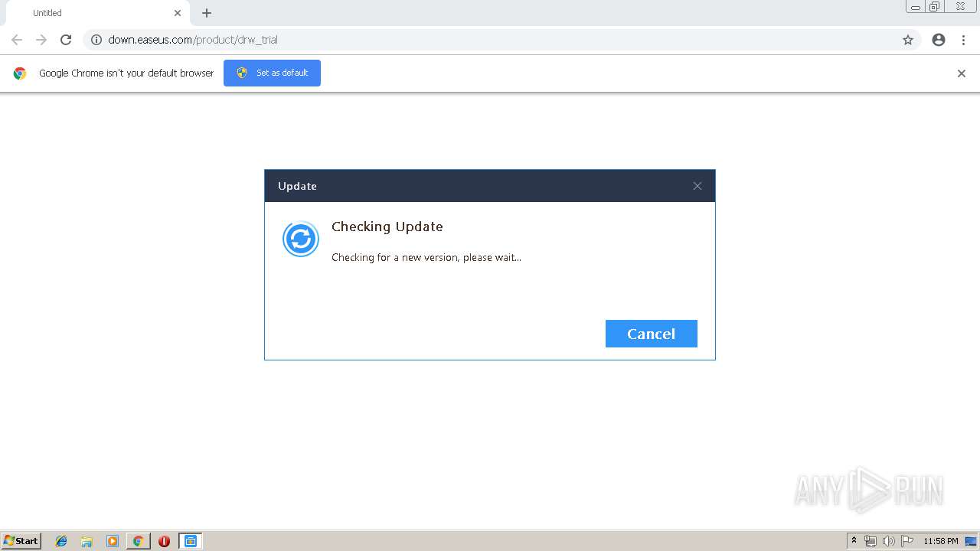
Task: Click 'Checking for a new version' message
Action: pyautogui.click(x=426, y=257)
